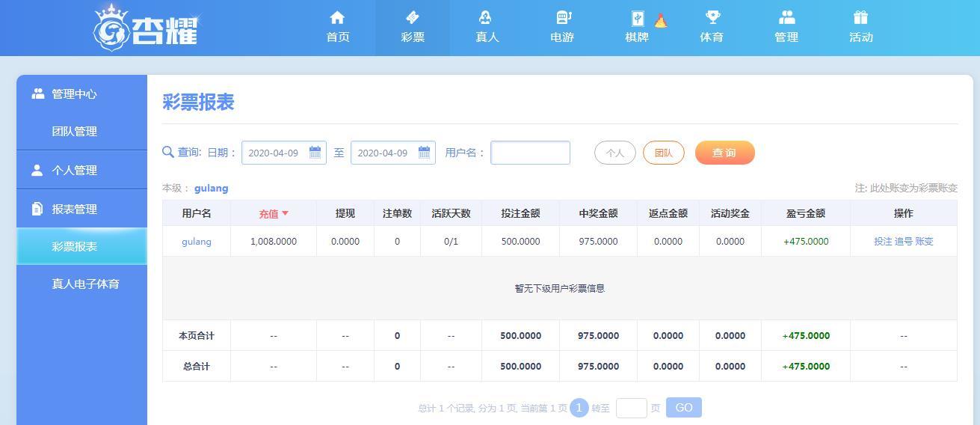Open the 首页 menu label

click(x=338, y=37)
